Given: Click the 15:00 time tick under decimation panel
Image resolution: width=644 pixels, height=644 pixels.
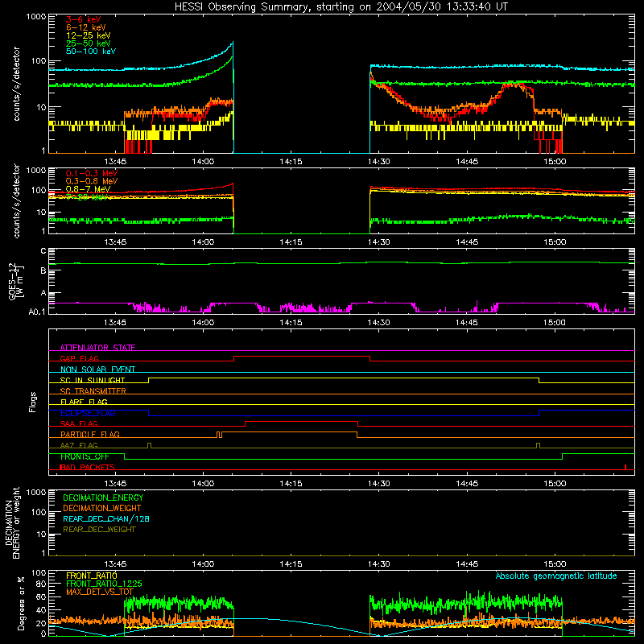Looking at the screenshot, I should tap(555, 564).
